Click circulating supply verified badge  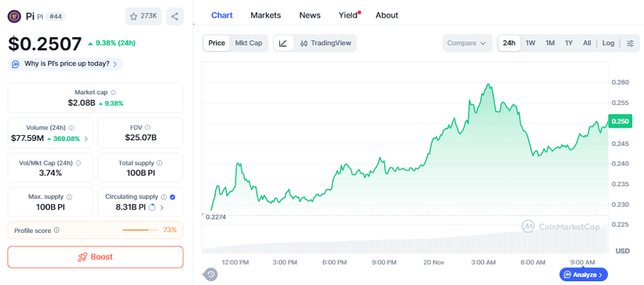click(173, 197)
